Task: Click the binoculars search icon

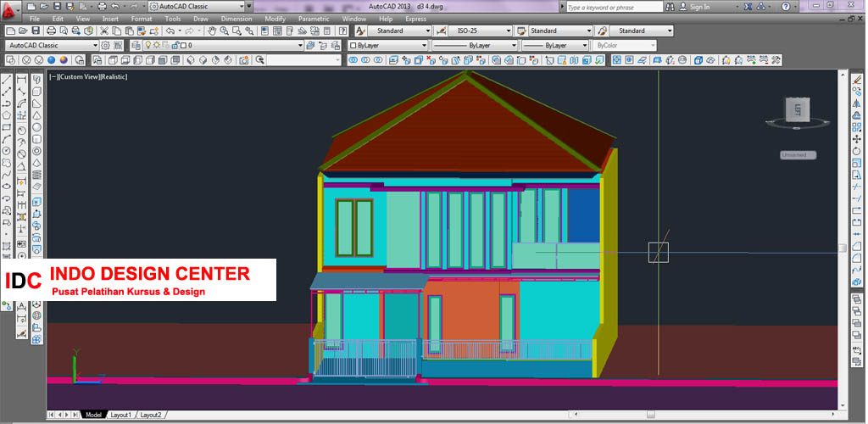Action: [x=670, y=7]
